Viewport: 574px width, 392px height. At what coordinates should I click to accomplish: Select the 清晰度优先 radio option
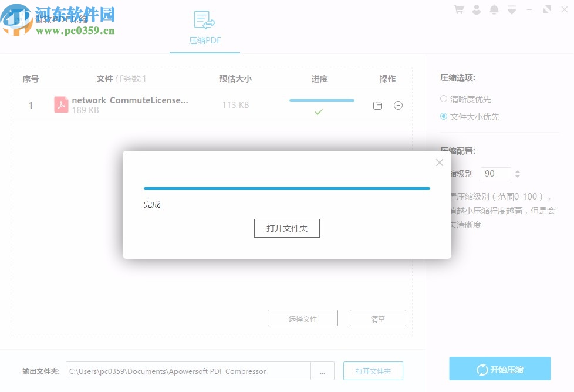(x=444, y=99)
